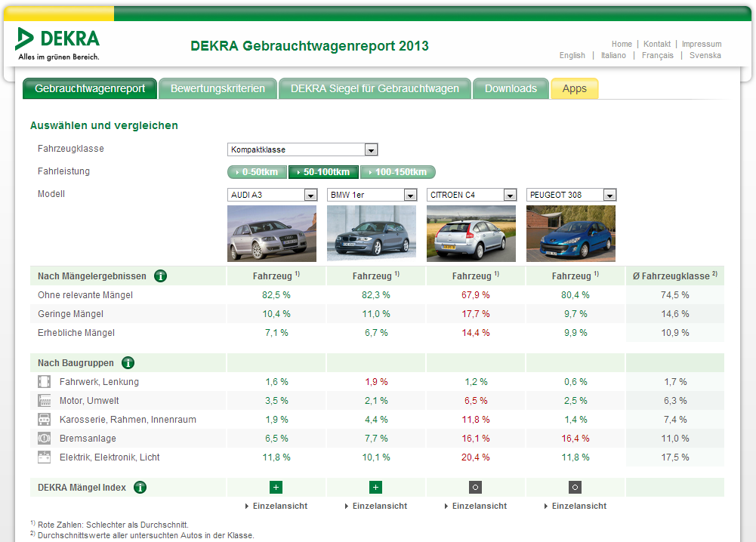The height and width of the screenshot is (542, 756).
Task: Open Einzelansicht for BMW 1er
Action: [x=376, y=506]
